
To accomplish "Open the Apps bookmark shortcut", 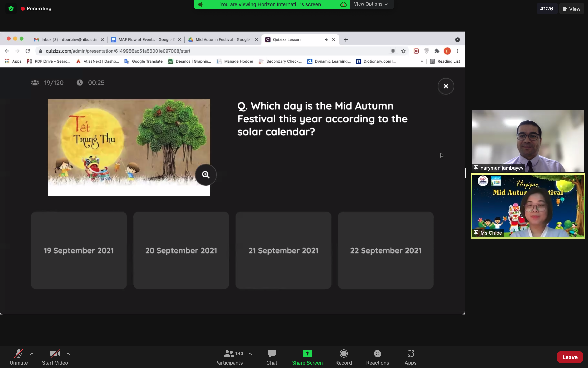I will 13,61.
